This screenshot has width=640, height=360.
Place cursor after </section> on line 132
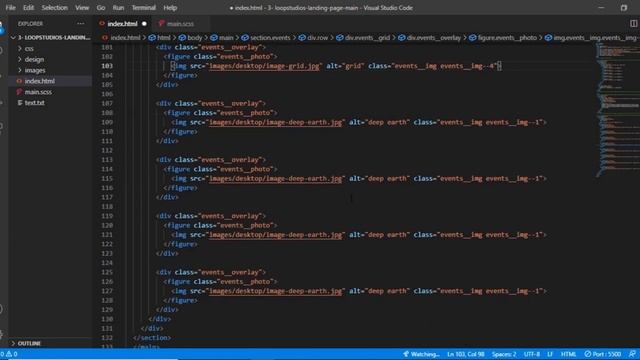click(171, 338)
